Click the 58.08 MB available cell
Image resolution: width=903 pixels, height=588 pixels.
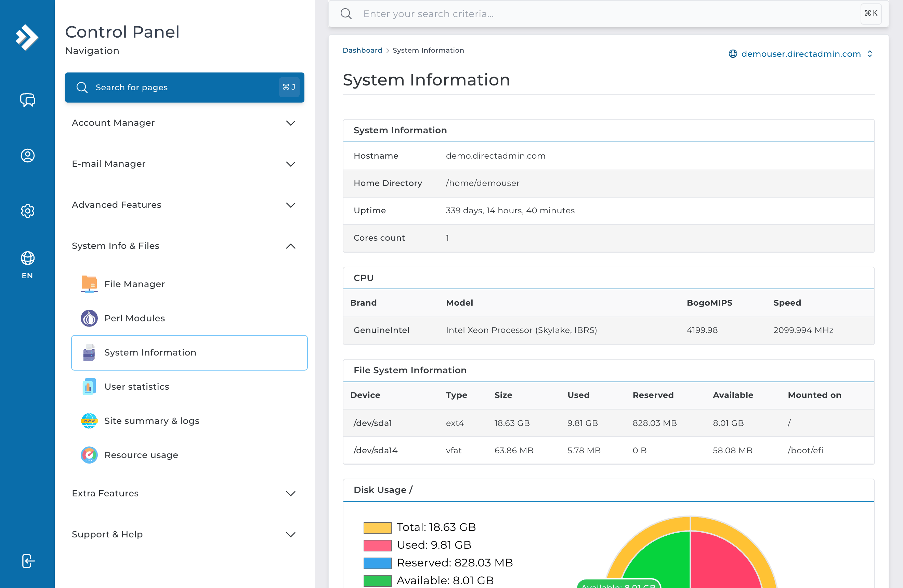tap(732, 450)
